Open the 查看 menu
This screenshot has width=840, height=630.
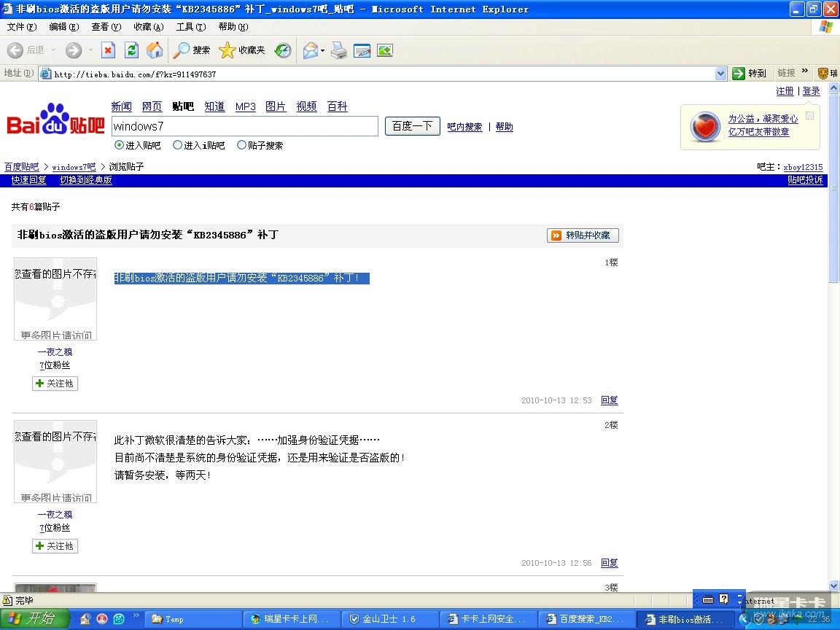point(106,27)
